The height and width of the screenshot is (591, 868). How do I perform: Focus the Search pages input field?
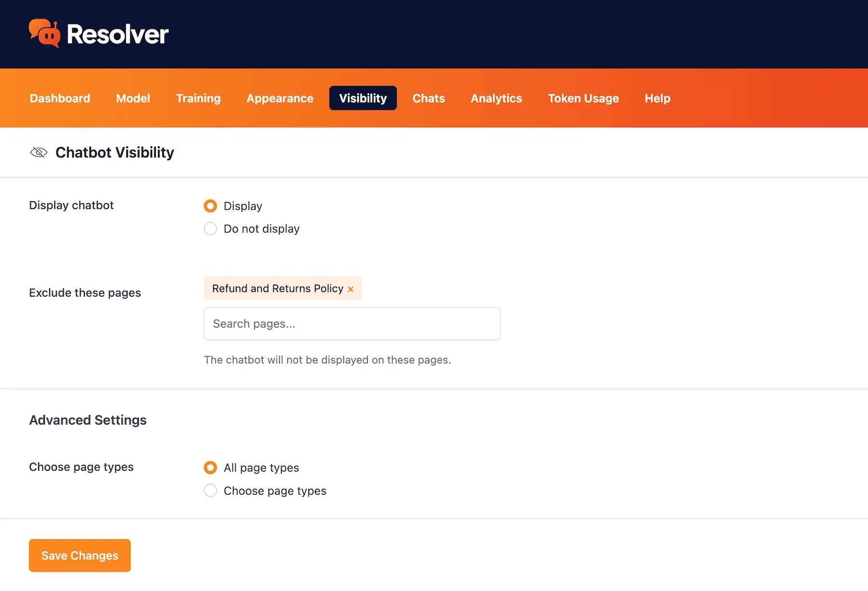(352, 324)
